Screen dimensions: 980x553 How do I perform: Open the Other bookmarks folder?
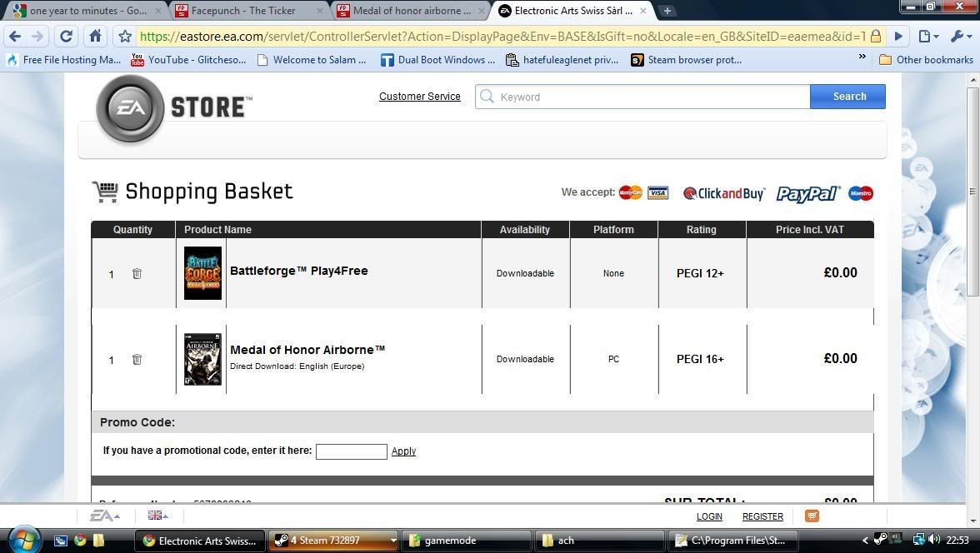coord(926,60)
